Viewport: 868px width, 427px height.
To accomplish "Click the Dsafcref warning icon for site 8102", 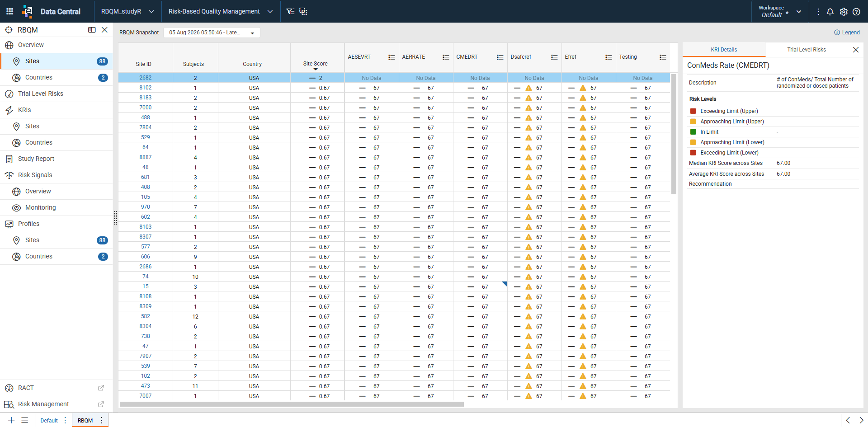I will click(528, 88).
